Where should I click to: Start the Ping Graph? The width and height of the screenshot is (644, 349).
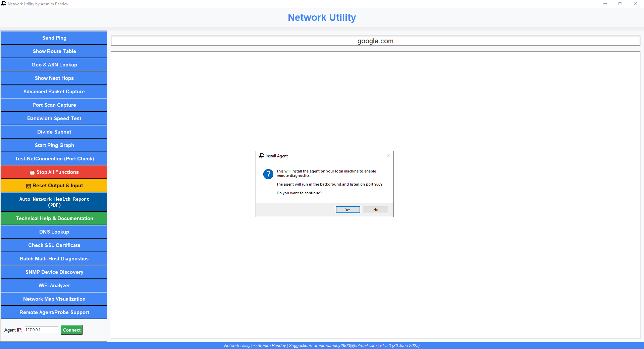tap(54, 145)
